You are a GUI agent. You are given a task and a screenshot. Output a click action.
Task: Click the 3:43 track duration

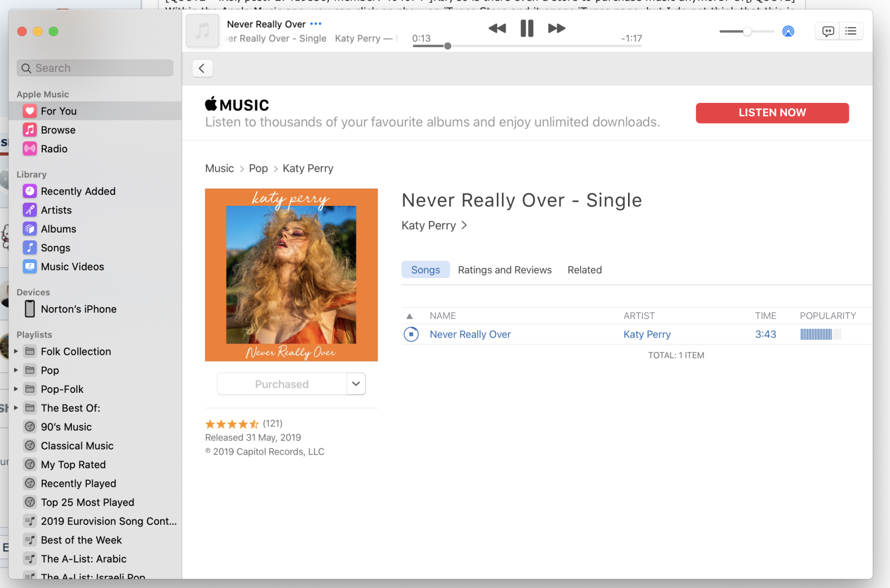point(765,334)
